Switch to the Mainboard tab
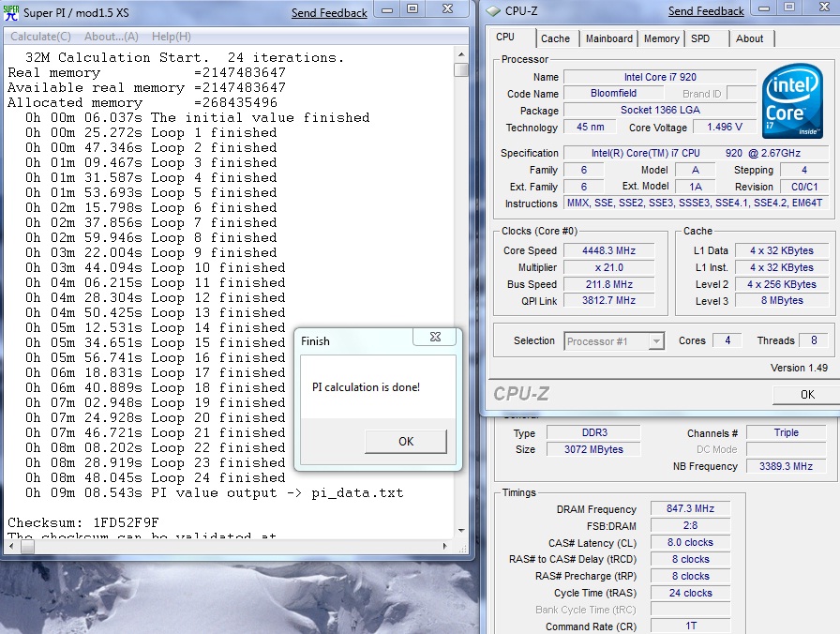This screenshot has height=634, width=840. tap(608, 38)
